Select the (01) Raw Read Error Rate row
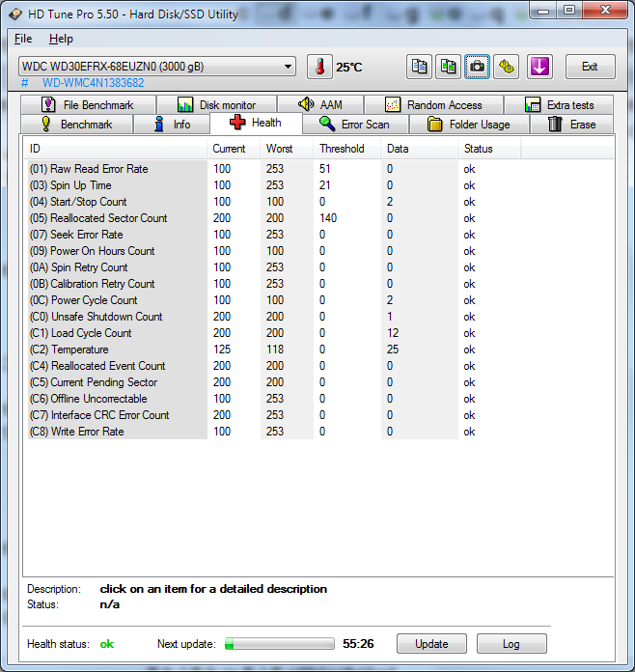 (274, 169)
